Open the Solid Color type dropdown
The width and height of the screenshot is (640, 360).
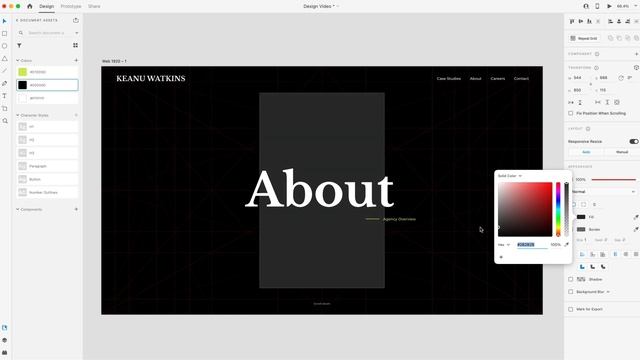click(x=510, y=176)
